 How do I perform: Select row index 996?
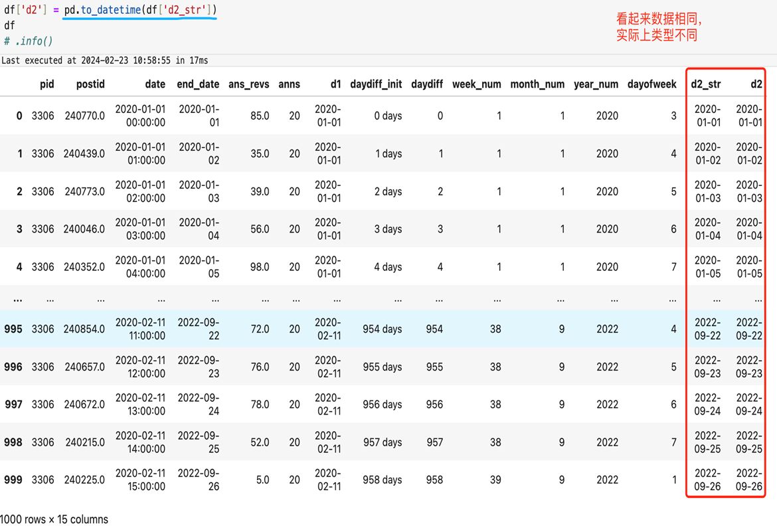click(x=13, y=367)
